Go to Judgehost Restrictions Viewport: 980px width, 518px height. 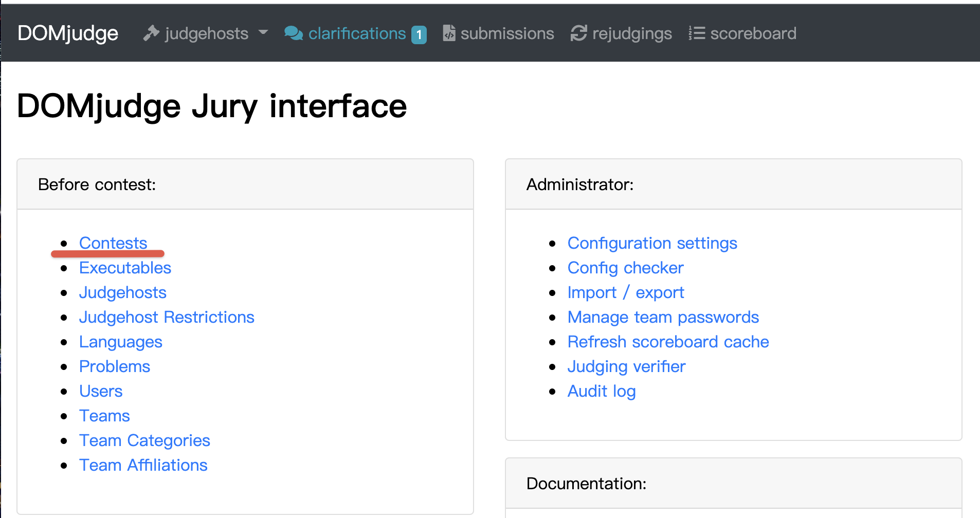click(167, 317)
